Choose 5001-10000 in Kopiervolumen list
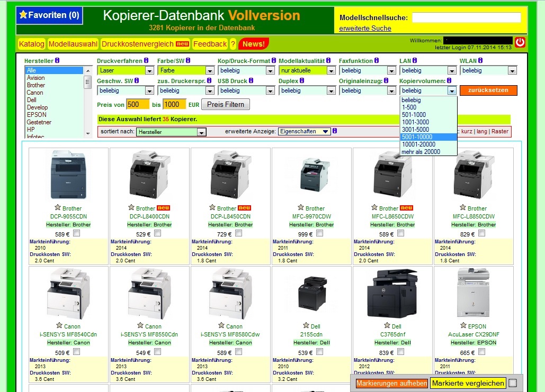Screen dimensions: 545x392 tap(428, 137)
